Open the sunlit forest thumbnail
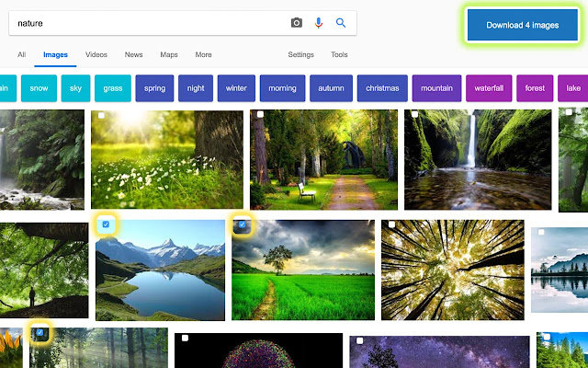 [98, 348]
